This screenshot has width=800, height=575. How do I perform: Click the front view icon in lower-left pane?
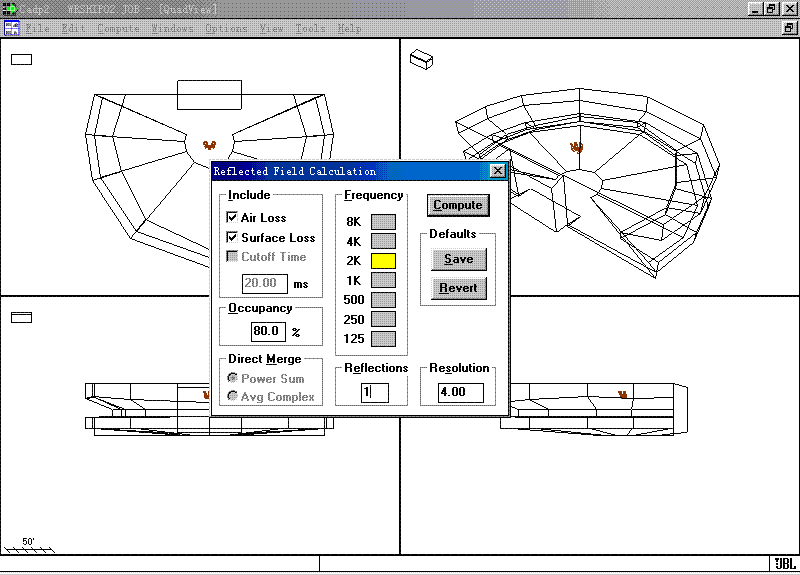[x=21, y=318]
